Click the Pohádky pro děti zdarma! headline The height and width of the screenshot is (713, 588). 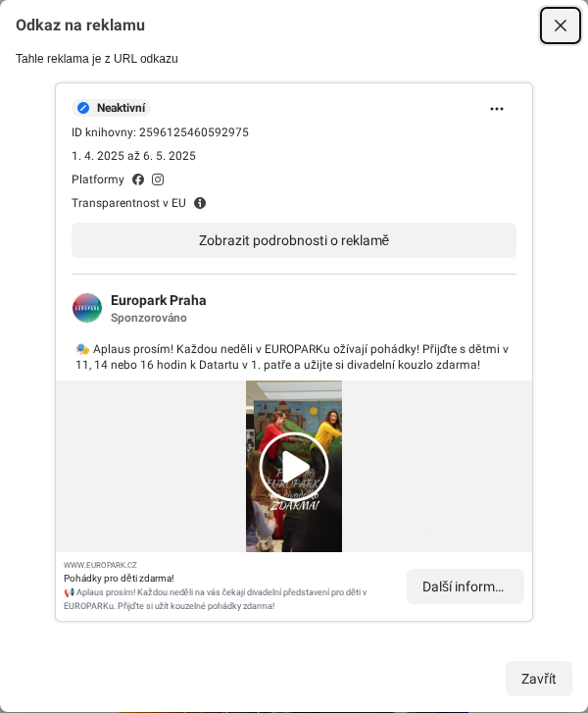tap(119, 578)
